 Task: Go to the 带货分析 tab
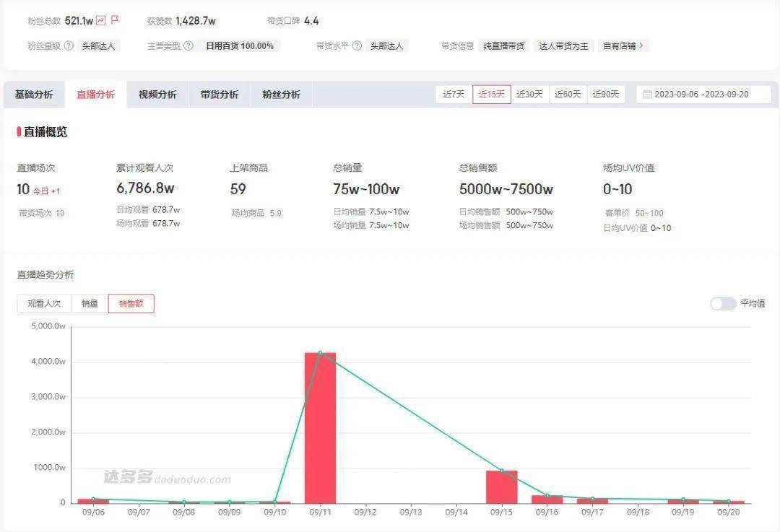[x=220, y=95]
